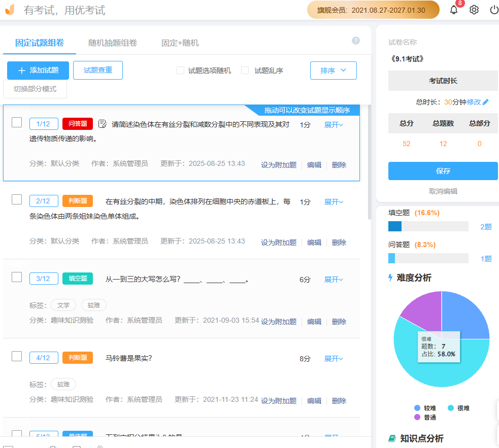
Task: Enable the 试题乱序 checkbox
Action: pos(245,70)
